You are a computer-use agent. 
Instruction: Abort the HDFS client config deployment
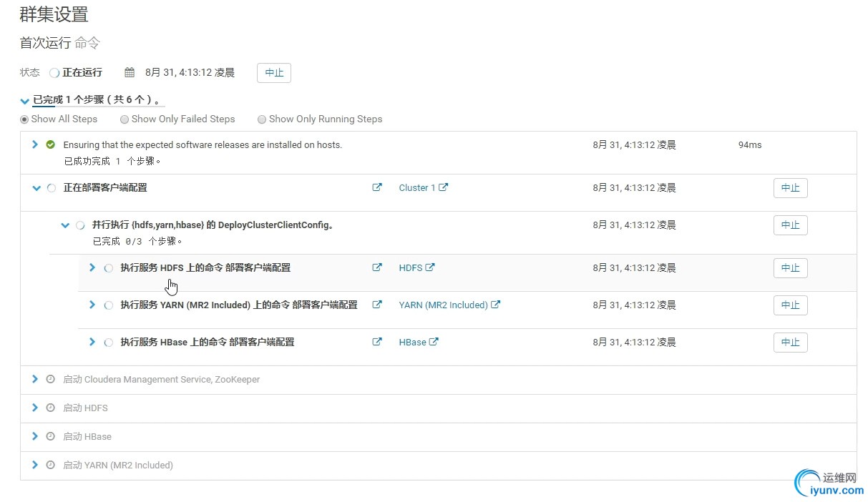(x=790, y=268)
